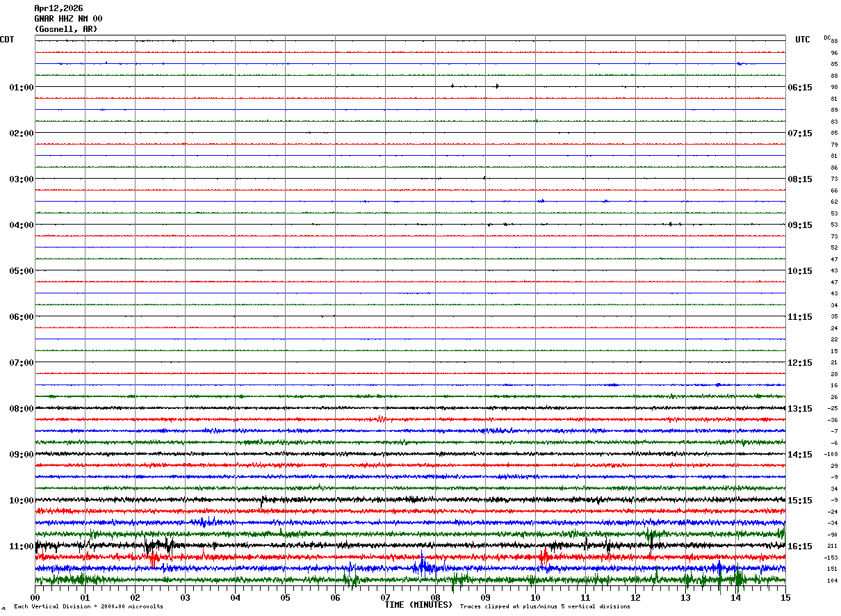Click the (Gosnell, AR) location label
841x616 pixels.
tap(66, 29)
